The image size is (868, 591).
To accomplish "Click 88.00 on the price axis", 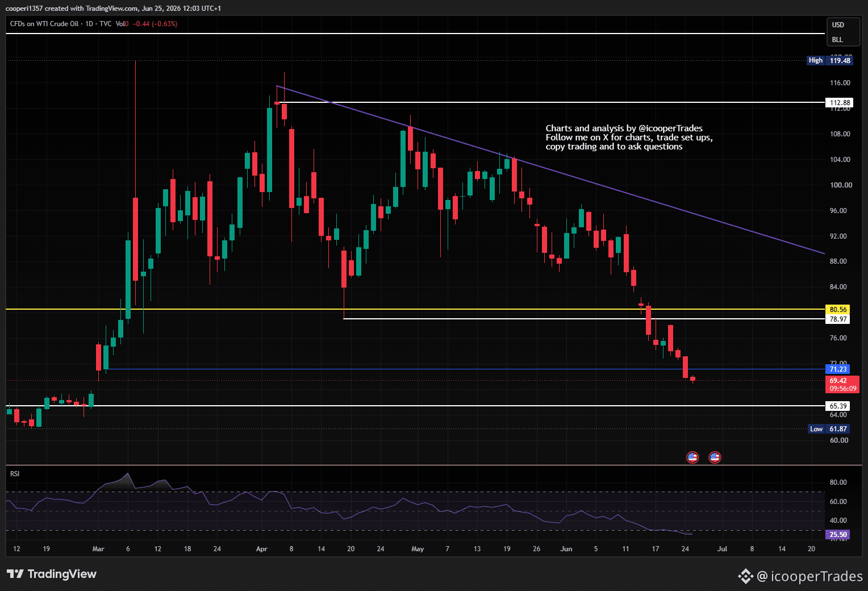I will pos(838,261).
